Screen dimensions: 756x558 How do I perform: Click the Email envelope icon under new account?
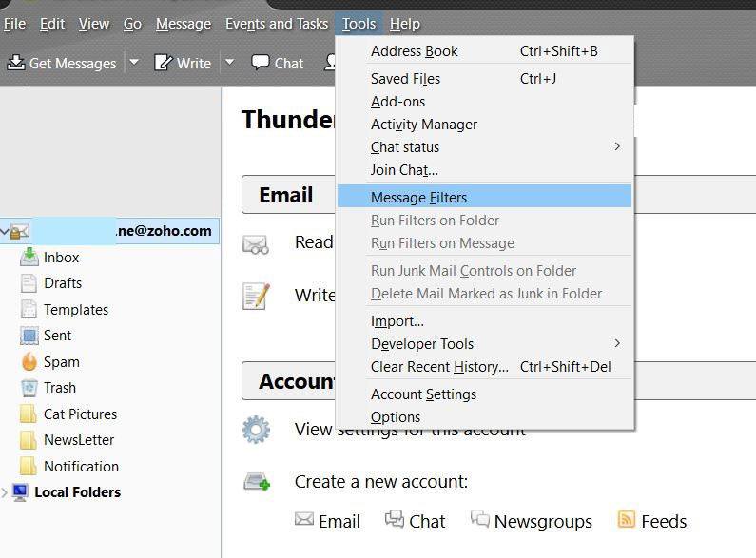[303, 519]
